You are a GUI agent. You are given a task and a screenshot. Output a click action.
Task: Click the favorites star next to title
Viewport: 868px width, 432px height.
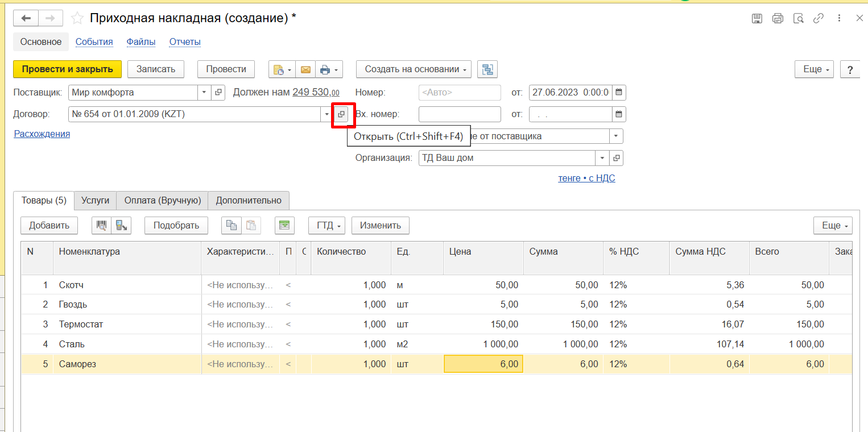[x=77, y=18]
